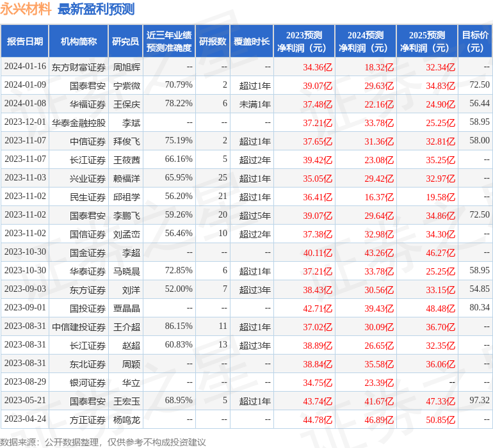The height and width of the screenshot is (448, 493).
Task: Click target price 80.34
Action: tap(480, 307)
